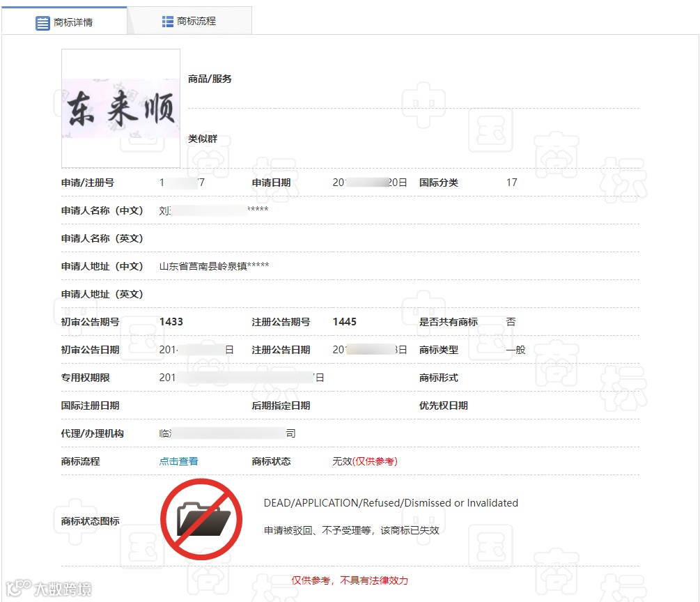Select the 申请/注册号 label
This screenshot has height=602, width=700.
[88, 183]
